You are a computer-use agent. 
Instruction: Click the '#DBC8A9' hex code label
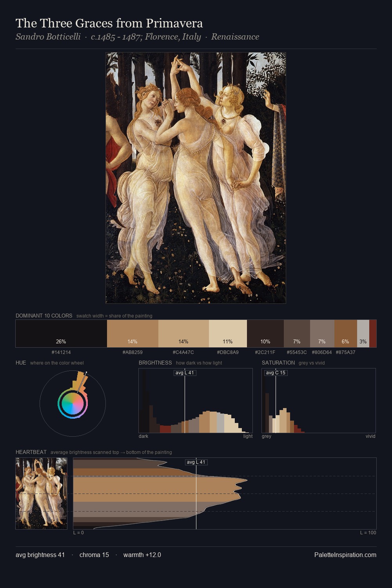(x=228, y=352)
